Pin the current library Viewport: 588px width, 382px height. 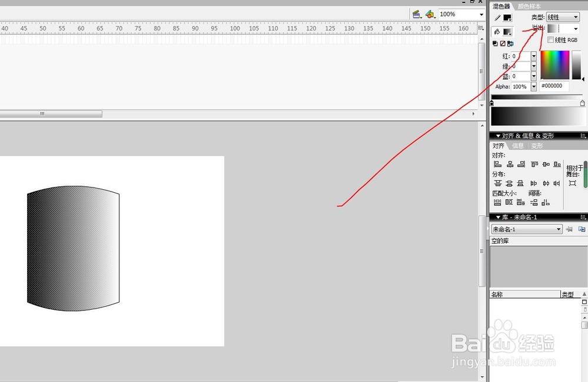(569, 229)
